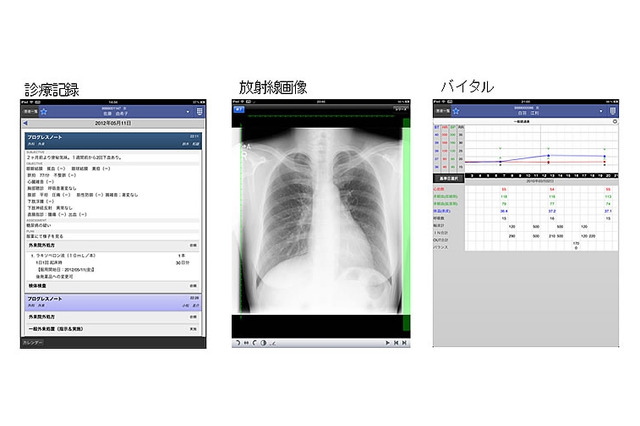Image resolution: width=640 pixels, height=426 pixels.
Task: Expand the lower 外来院外処方 row under purple note
Action: pos(113,317)
